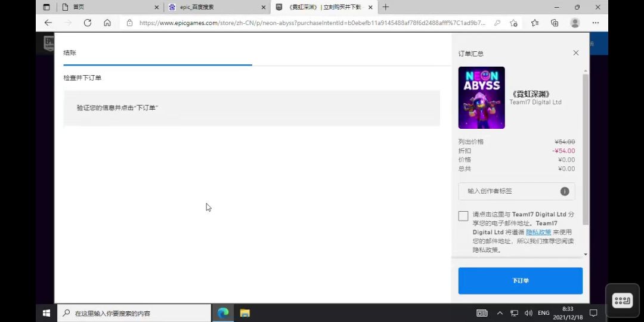Click the 订单汇总 heading
This screenshot has width=644, height=322.
point(470,54)
